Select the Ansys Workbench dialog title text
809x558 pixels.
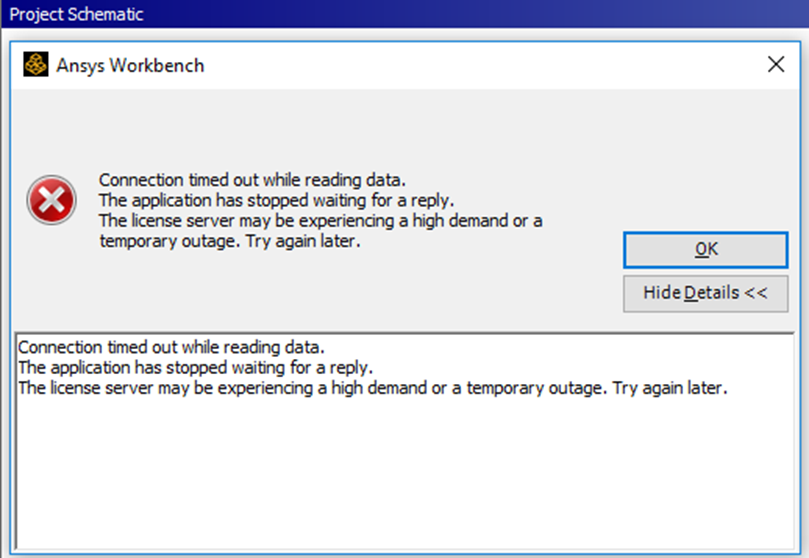pos(130,65)
